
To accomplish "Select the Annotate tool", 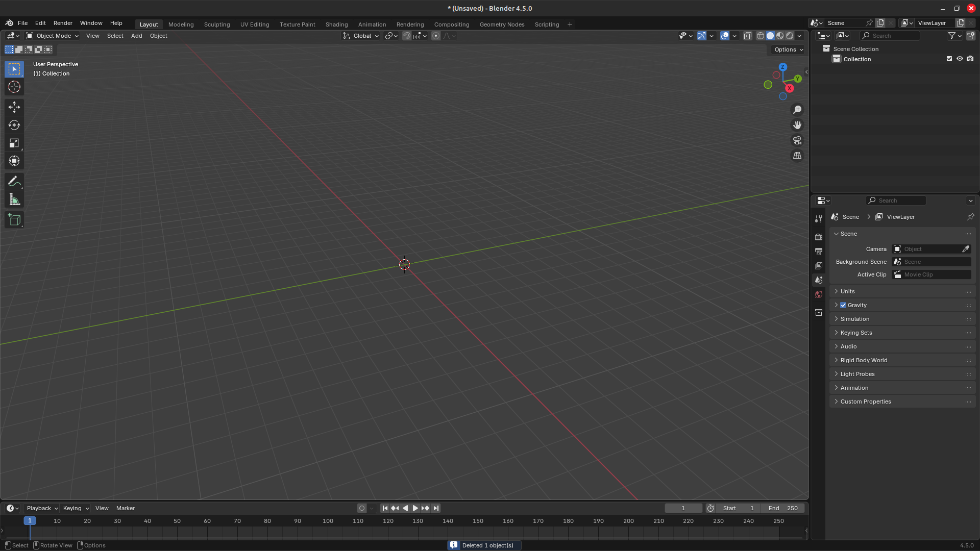I will pyautogui.click(x=14, y=181).
